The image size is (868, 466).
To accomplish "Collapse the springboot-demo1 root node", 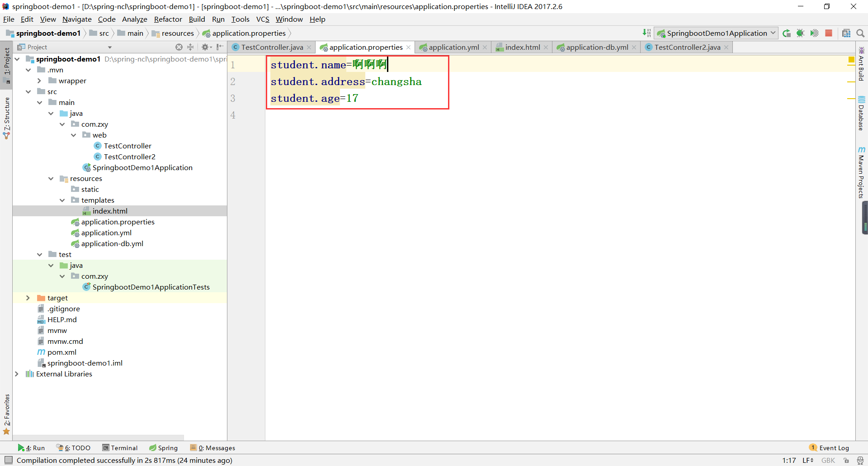I will 17,59.
